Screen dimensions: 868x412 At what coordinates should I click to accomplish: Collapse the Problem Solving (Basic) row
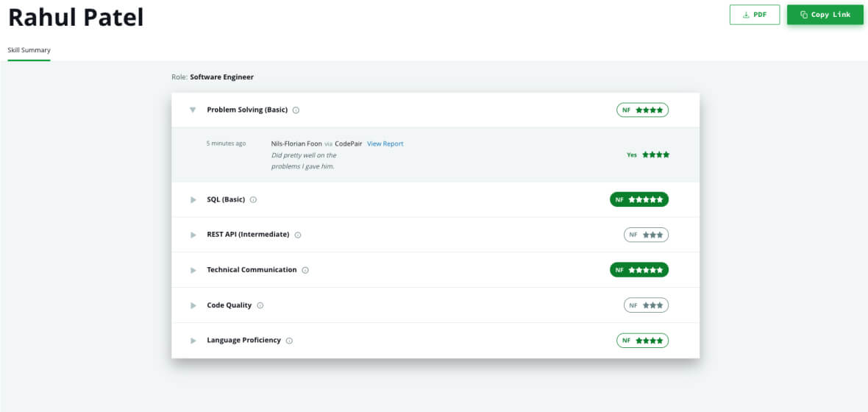[x=193, y=110]
